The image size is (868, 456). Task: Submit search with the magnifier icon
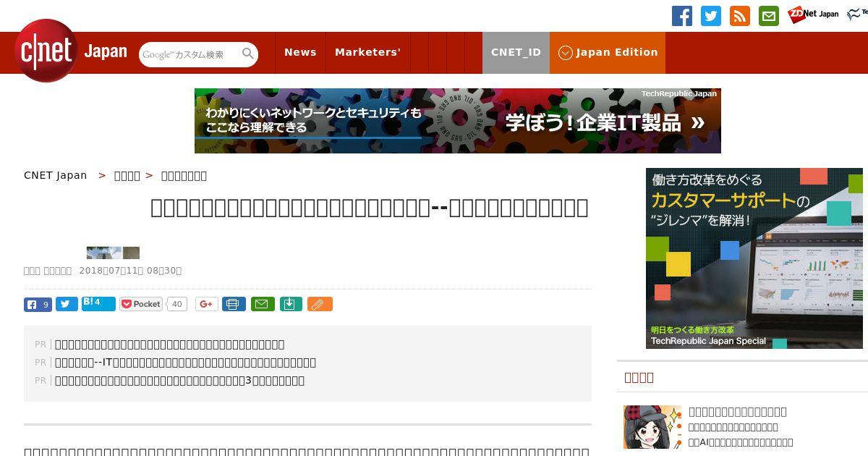248,54
